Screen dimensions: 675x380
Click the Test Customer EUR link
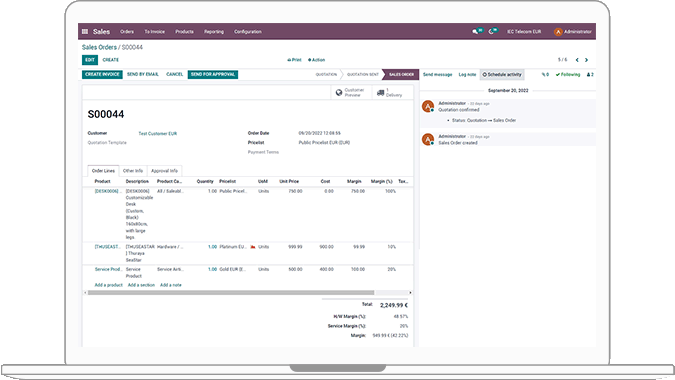(x=158, y=133)
